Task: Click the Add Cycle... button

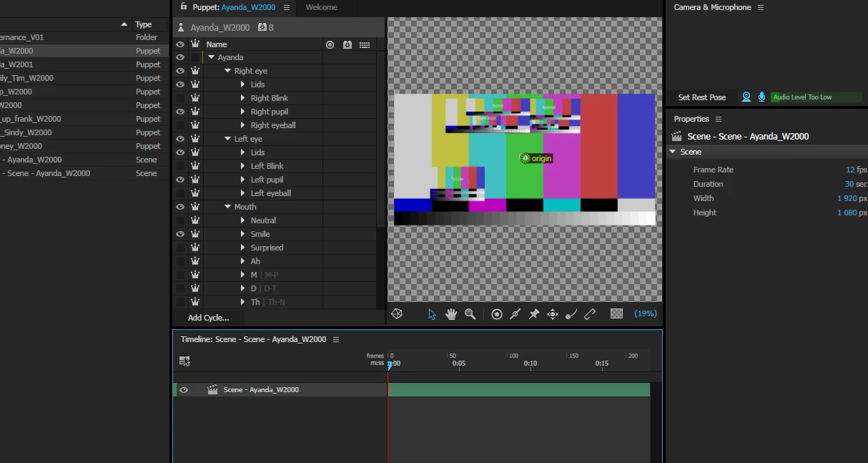Action: (209, 318)
